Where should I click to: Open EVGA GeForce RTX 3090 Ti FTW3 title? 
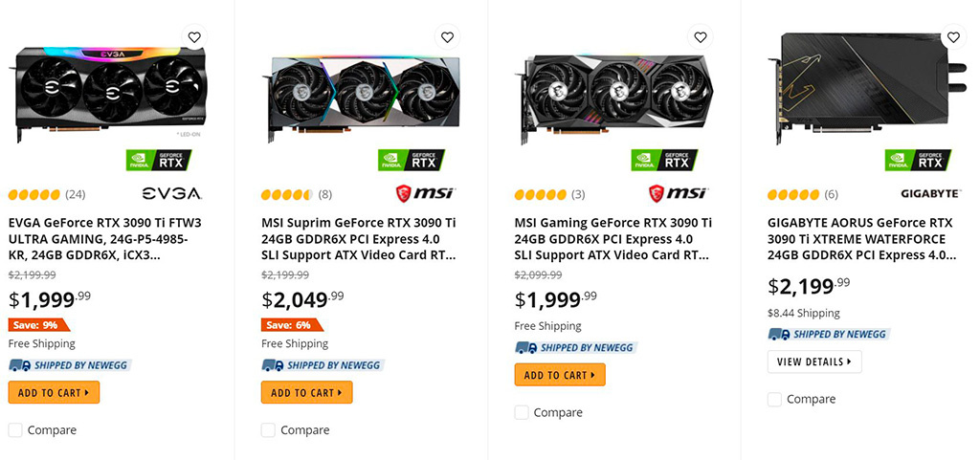pyautogui.click(x=105, y=239)
